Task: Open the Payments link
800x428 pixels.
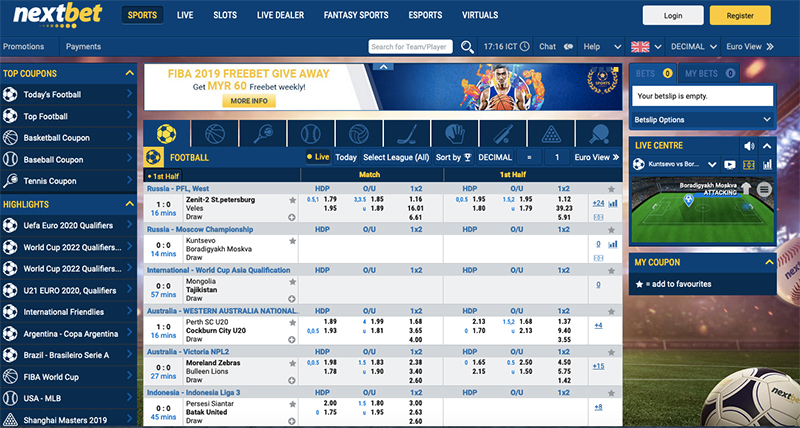Action: 83,46
